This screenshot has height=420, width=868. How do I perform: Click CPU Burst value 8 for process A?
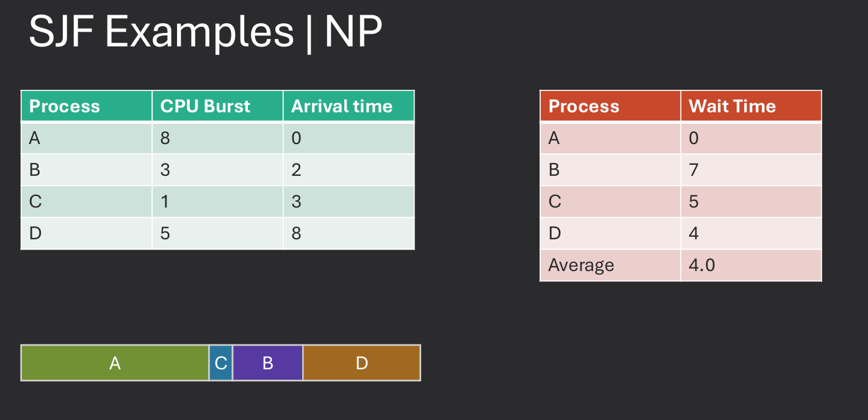(x=217, y=139)
